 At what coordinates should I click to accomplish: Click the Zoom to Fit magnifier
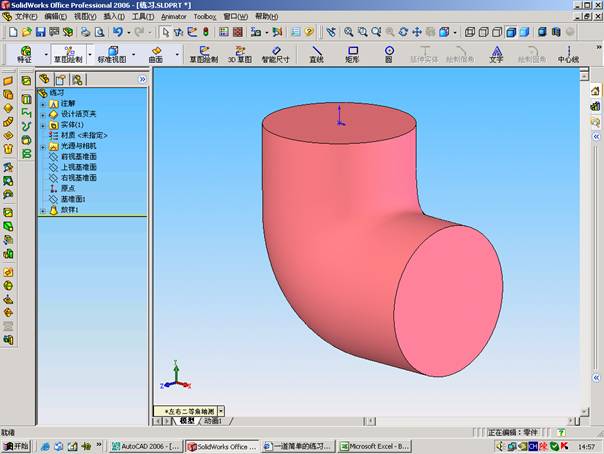[349, 32]
